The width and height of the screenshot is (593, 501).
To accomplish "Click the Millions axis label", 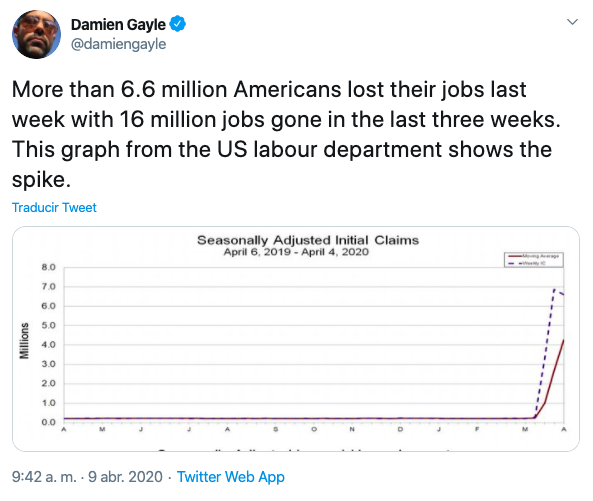I will pos(24,341).
